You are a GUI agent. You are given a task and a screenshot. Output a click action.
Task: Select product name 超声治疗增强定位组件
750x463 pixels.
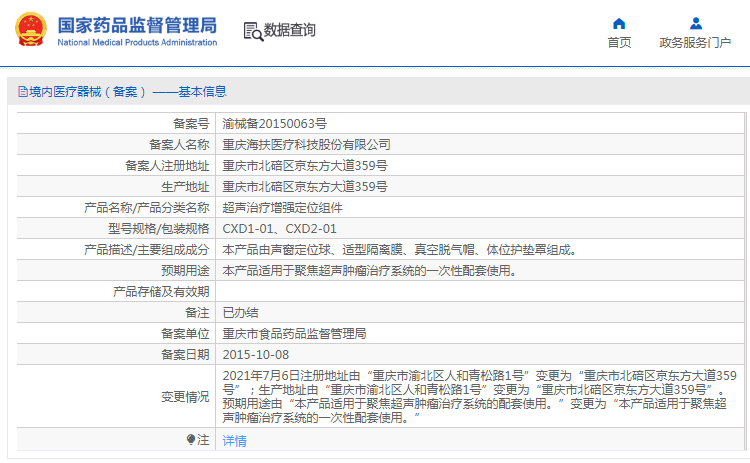[282, 208]
